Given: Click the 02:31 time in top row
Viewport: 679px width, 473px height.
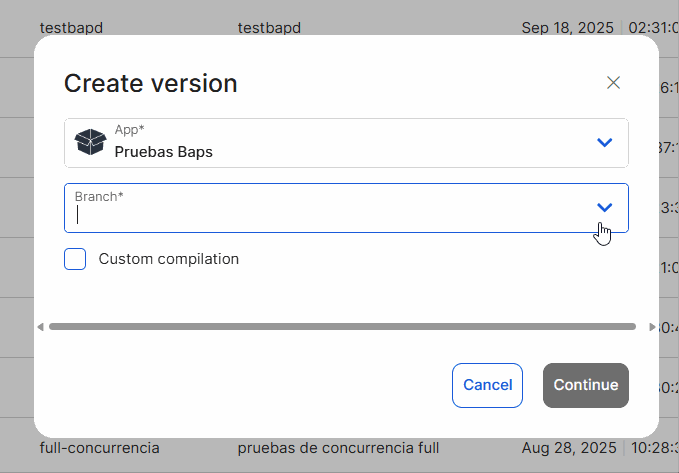Looking at the screenshot, I should pos(652,28).
